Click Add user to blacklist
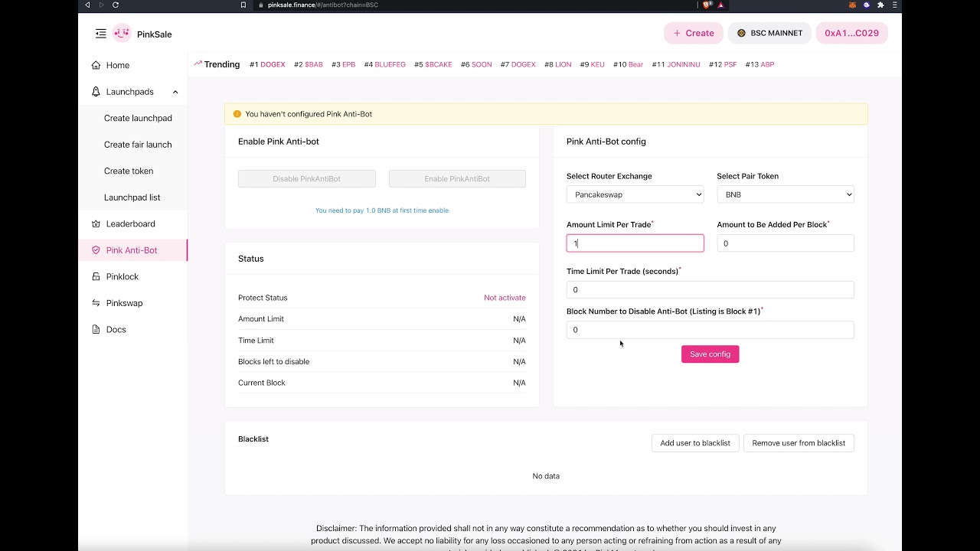Viewport: 980px width, 551px height. coord(695,443)
